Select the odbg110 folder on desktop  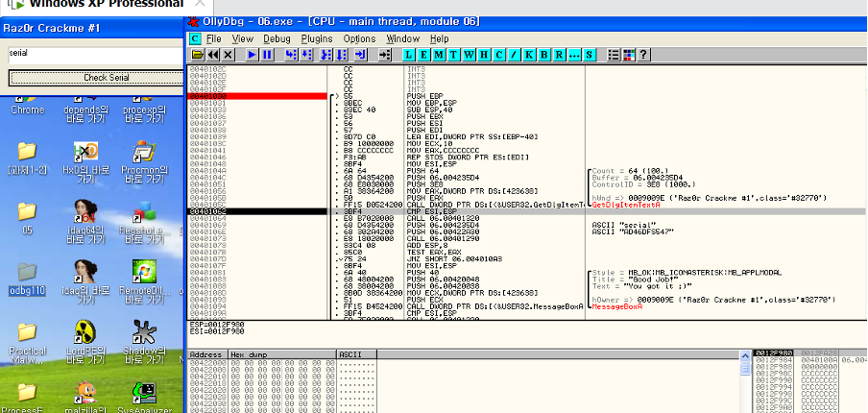click(x=27, y=279)
